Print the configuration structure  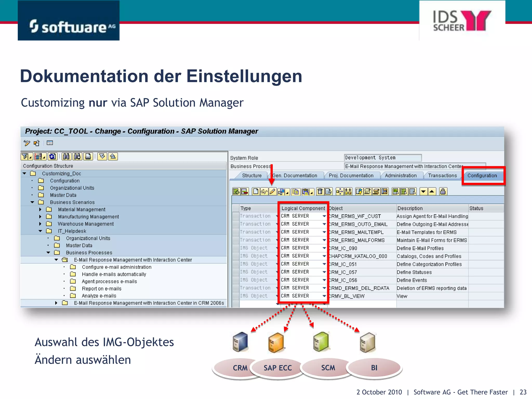click(x=88, y=156)
